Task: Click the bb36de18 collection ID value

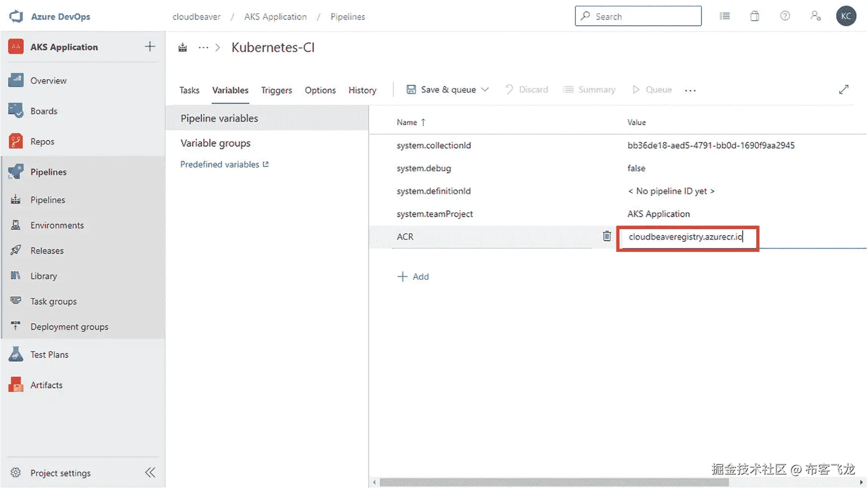Action: (711, 146)
